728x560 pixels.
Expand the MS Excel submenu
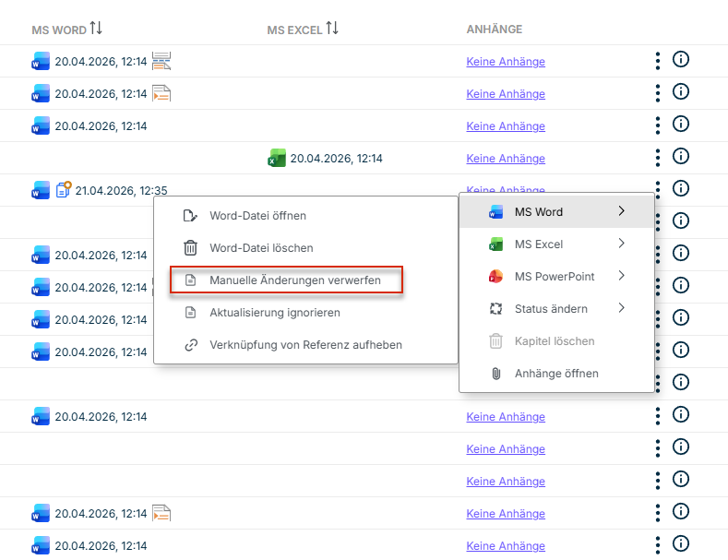(x=556, y=244)
